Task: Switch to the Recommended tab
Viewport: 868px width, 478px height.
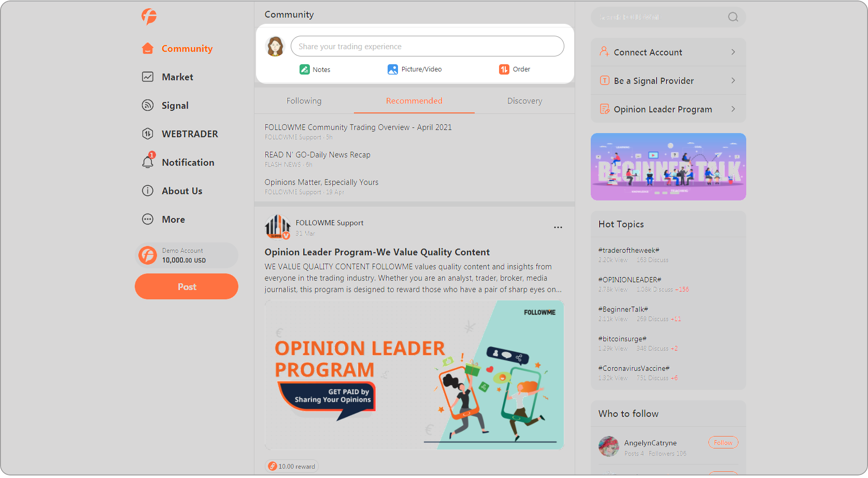Action: (x=414, y=101)
